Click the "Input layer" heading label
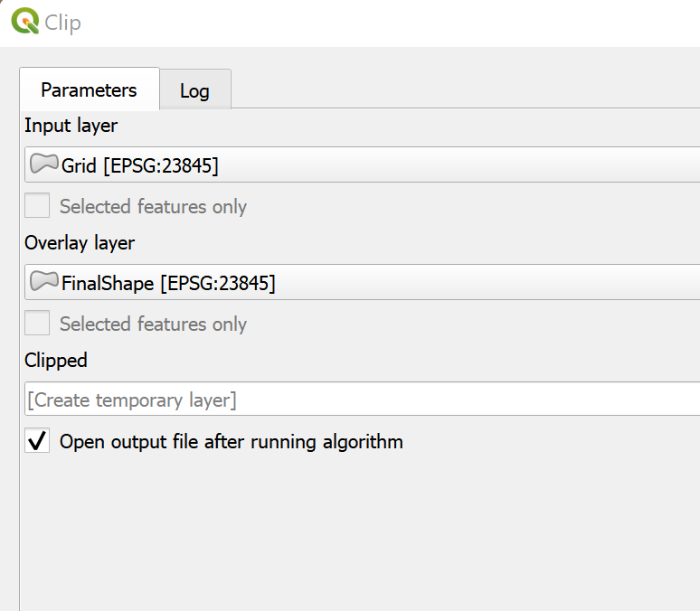Image resolution: width=700 pixels, height=611 pixels. (71, 126)
